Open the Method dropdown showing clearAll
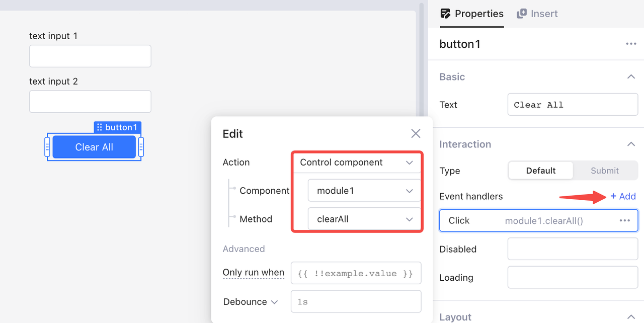Screen dimensions: 644x323 pos(364,219)
